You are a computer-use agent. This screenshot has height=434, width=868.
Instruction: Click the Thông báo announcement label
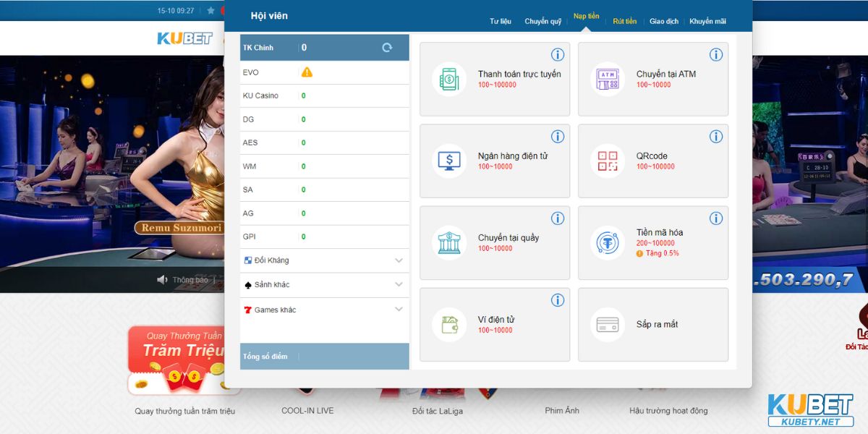pyautogui.click(x=190, y=280)
